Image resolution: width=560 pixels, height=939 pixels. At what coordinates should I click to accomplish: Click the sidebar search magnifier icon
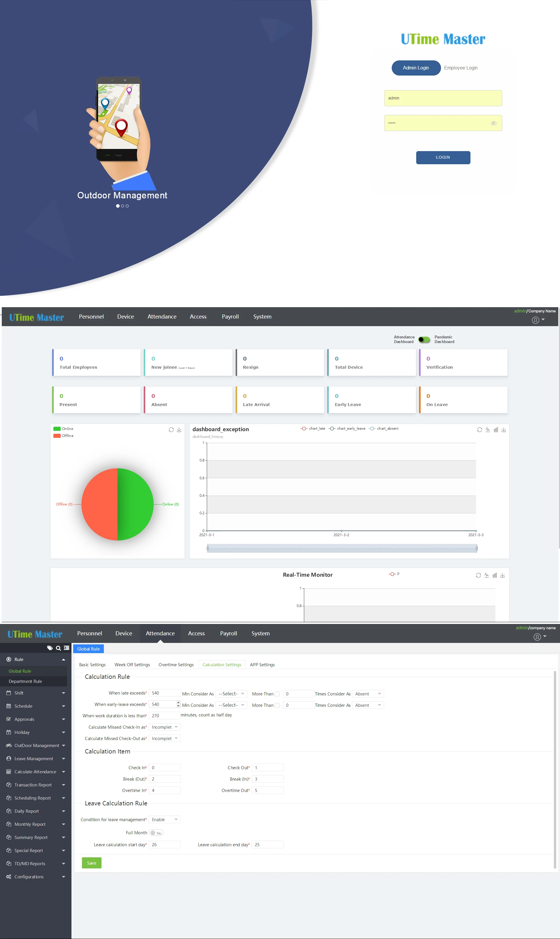click(x=59, y=648)
